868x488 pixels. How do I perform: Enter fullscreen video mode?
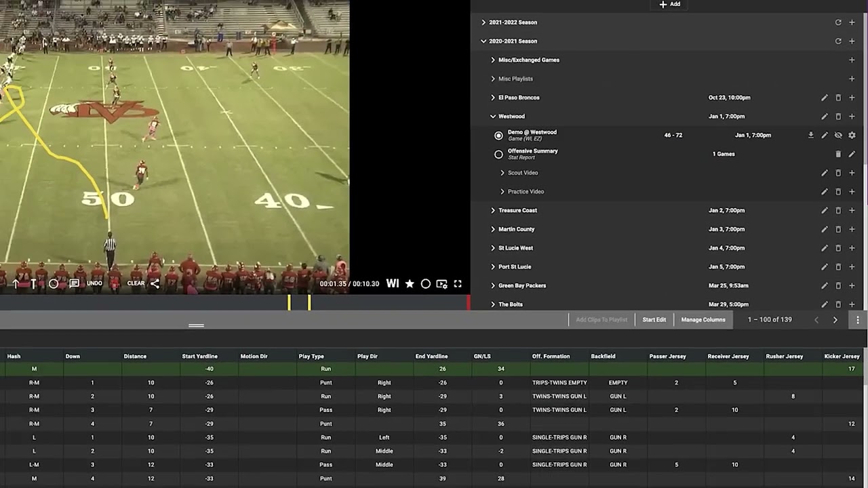458,284
